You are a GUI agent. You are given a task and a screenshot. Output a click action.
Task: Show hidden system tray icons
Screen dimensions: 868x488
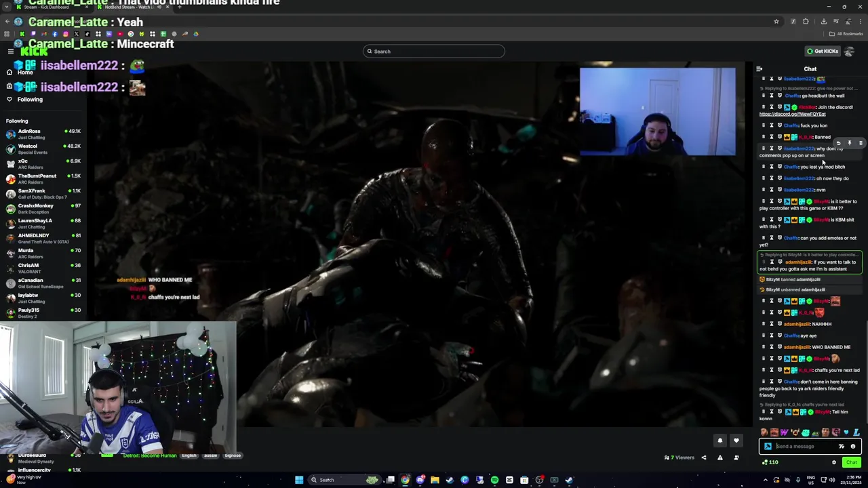pyautogui.click(x=766, y=480)
